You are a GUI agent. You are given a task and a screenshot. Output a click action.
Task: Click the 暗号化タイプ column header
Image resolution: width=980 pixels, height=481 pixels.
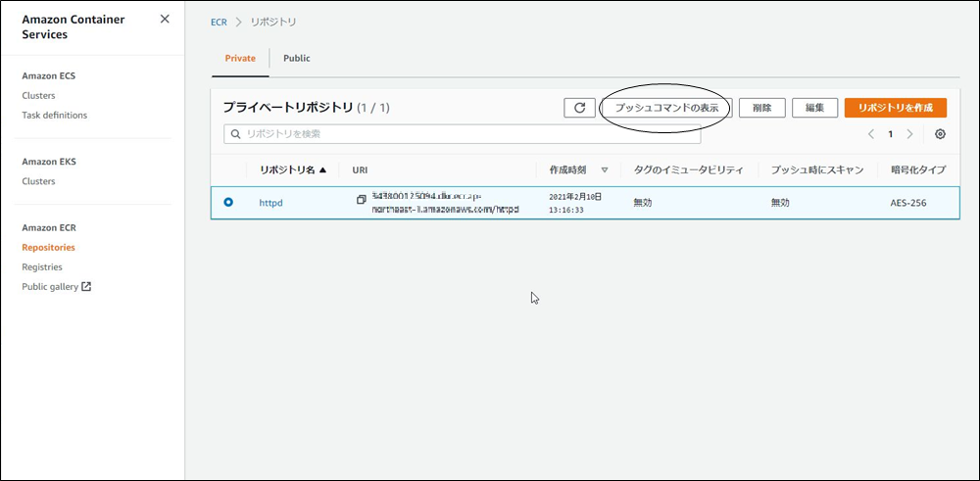[917, 169]
